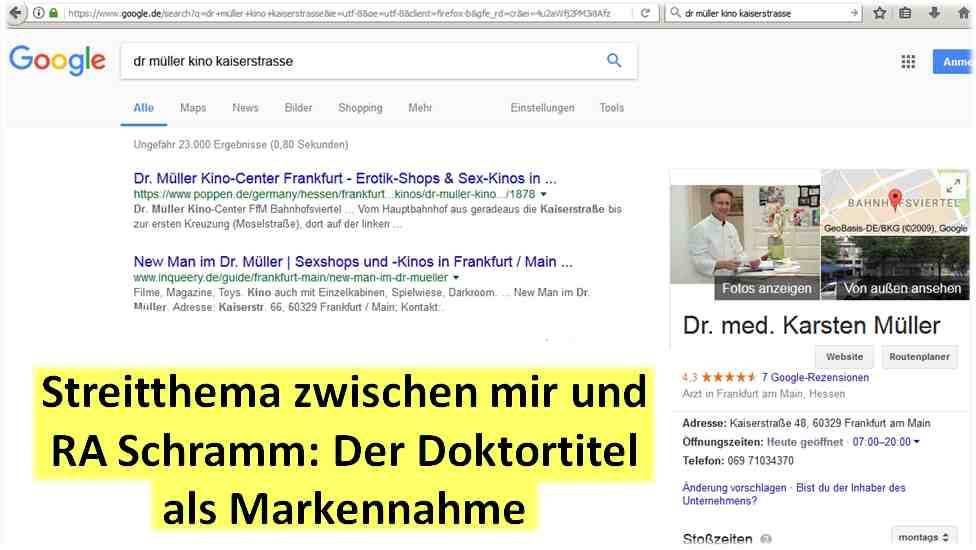Expand opening hours 07:00–20:00 dropdown
The width and height of the screenshot is (976, 550).
click(x=886, y=442)
